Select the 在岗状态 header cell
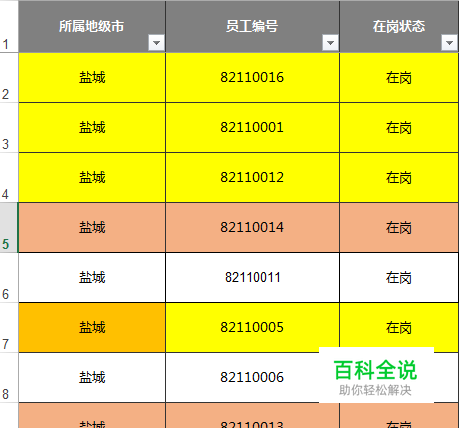 399,26
